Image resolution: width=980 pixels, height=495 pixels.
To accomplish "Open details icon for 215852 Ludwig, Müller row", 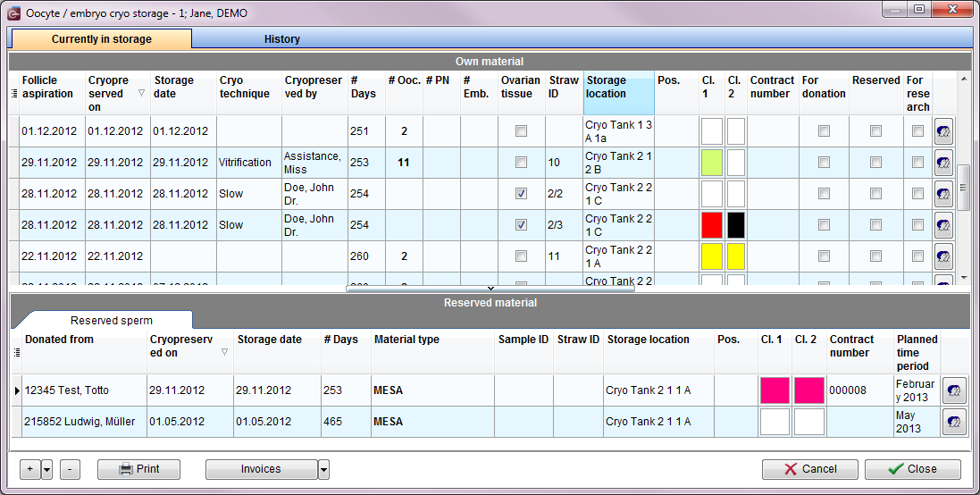I will pos(954,422).
